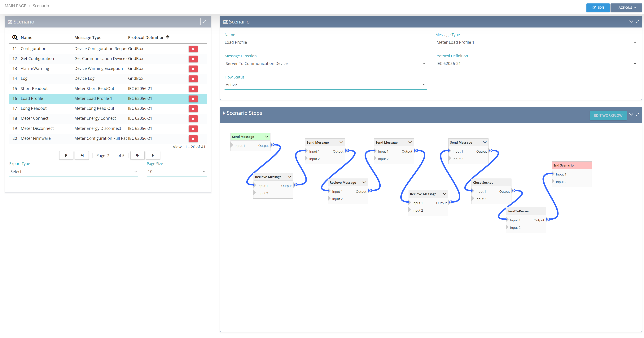Open the Flow Status dropdown
Screen dimensions: 644x338
(x=325, y=85)
